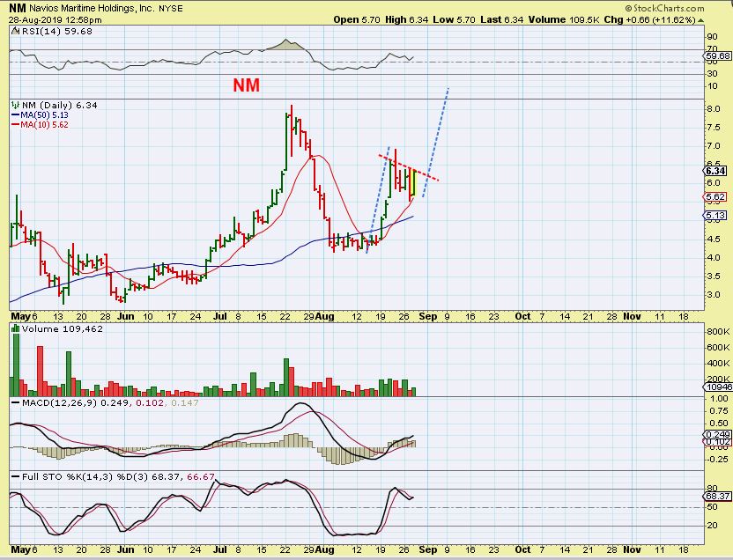Click the RSI(14) 59.68 indicator label
This screenshot has height=560, width=733.
click(57, 32)
